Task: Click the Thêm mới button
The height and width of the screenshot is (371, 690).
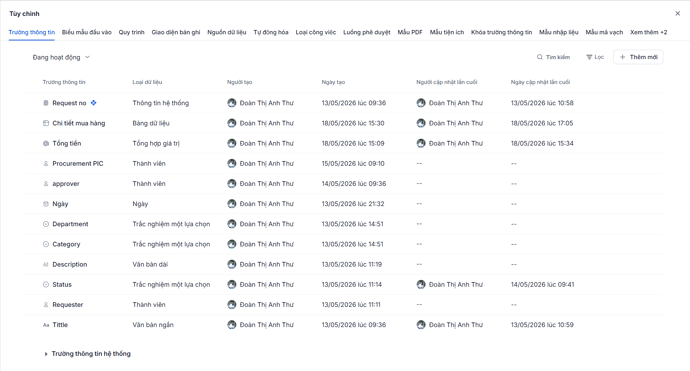Action: [x=638, y=57]
